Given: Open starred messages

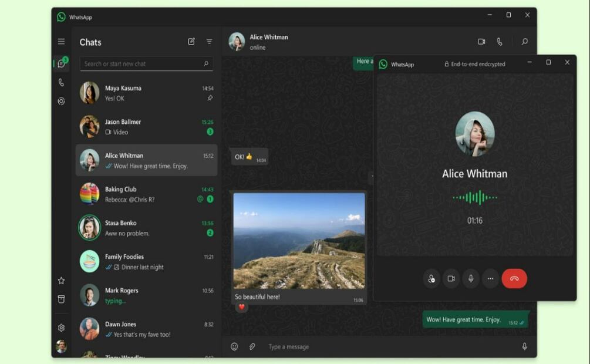Looking at the screenshot, I should 61,281.
